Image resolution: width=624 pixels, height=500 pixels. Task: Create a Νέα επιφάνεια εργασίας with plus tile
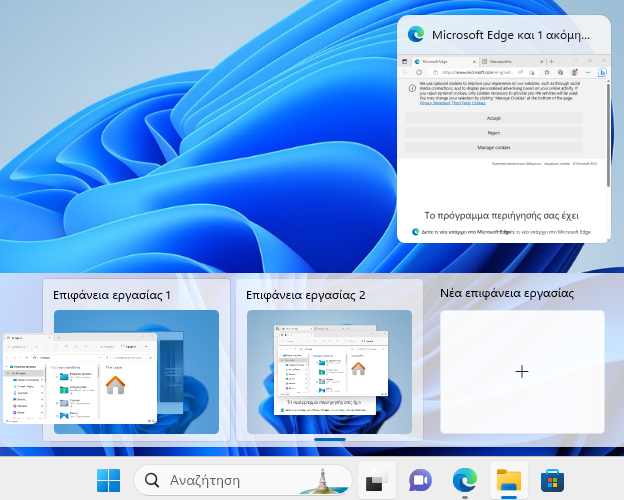point(522,372)
